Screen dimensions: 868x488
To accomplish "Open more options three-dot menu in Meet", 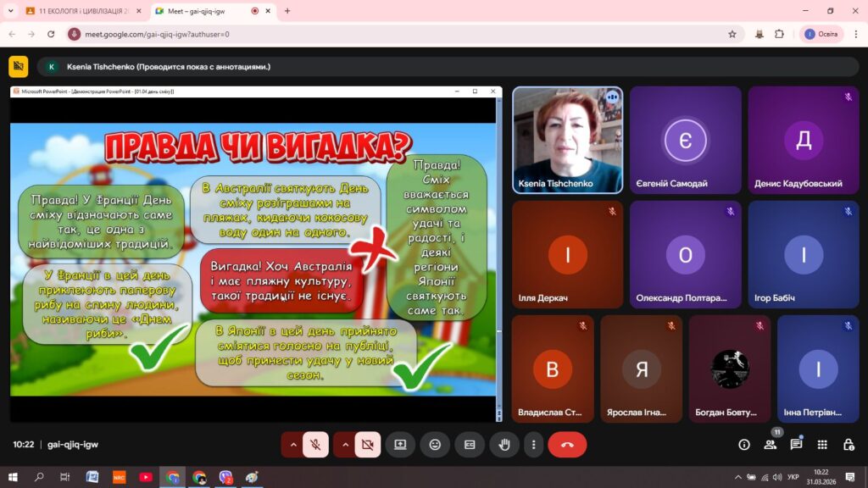I will [533, 445].
